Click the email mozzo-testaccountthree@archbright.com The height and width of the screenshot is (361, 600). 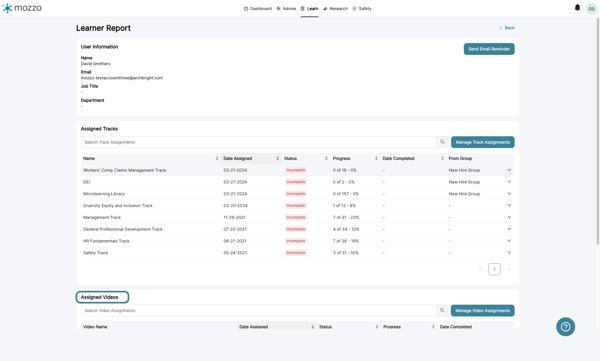pyautogui.click(x=122, y=78)
